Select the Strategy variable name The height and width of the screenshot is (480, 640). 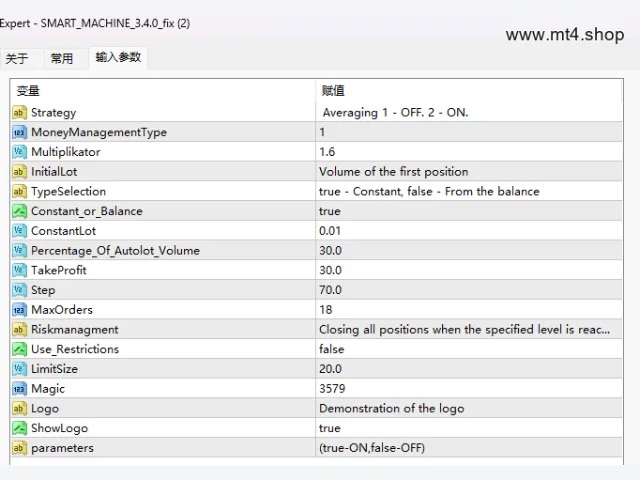coord(53,113)
